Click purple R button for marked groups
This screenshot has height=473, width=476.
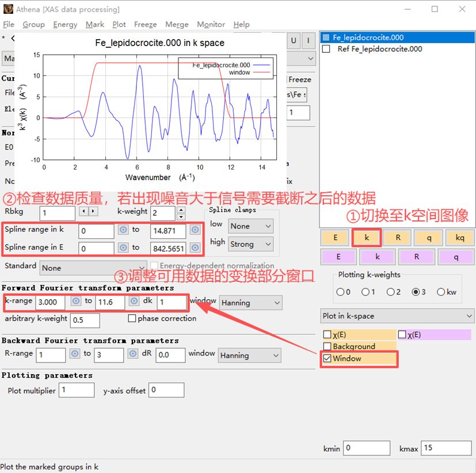417,257
